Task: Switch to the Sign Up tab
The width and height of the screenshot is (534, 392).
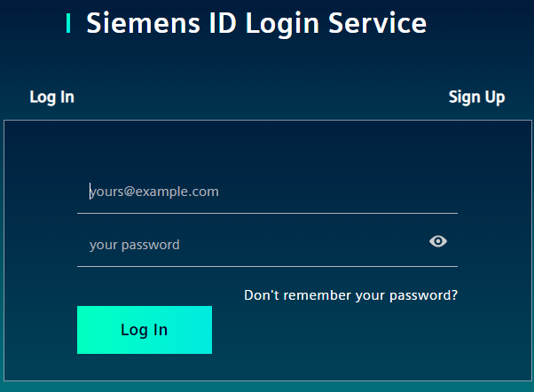Action: [476, 98]
